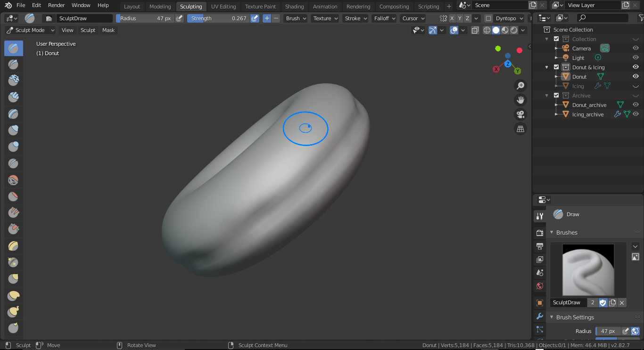Image resolution: width=644 pixels, height=350 pixels.
Task: Open the View Layer properties tab
Action: point(540,260)
